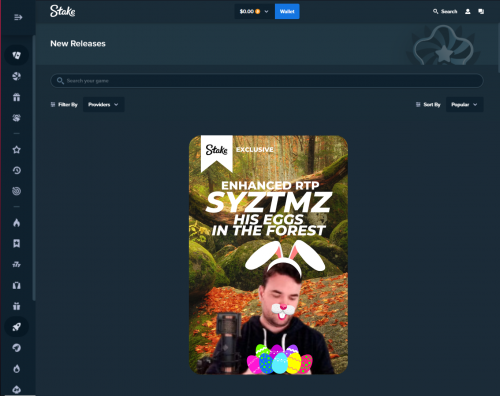Viewport: 500px width, 396px height.
Task: Select the New Releases rocket icon
Action: coord(16,327)
